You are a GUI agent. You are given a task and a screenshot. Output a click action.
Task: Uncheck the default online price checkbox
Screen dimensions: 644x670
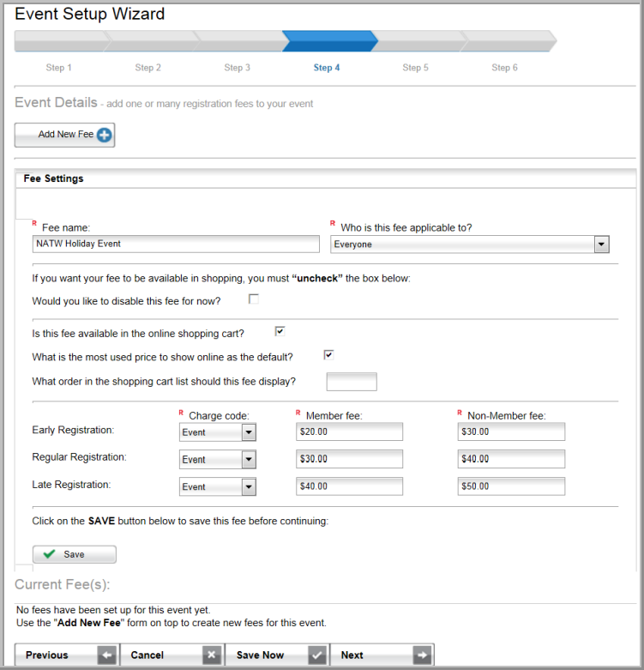click(x=328, y=355)
